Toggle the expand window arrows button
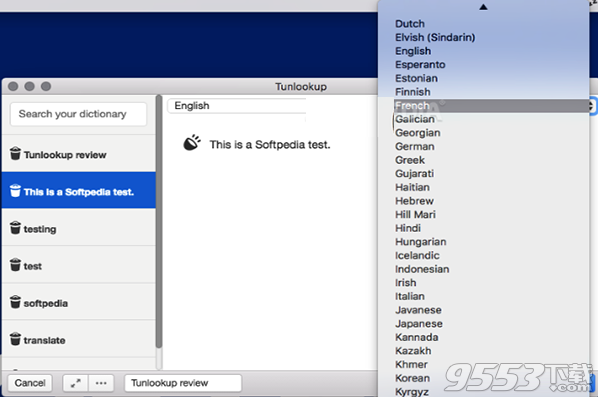Viewport: 598px width, 397px height. click(x=76, y=383)
